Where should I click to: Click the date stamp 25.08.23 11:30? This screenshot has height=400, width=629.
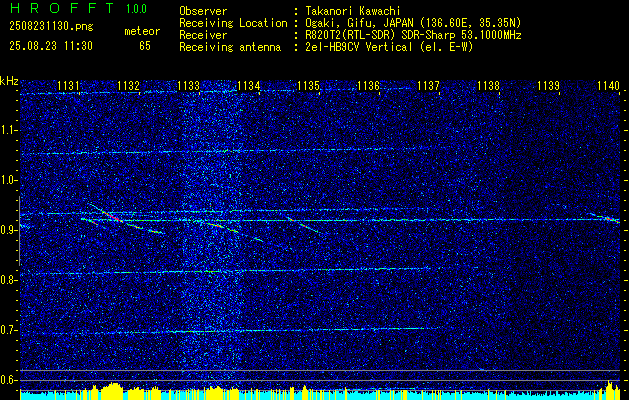pos(51,46)
